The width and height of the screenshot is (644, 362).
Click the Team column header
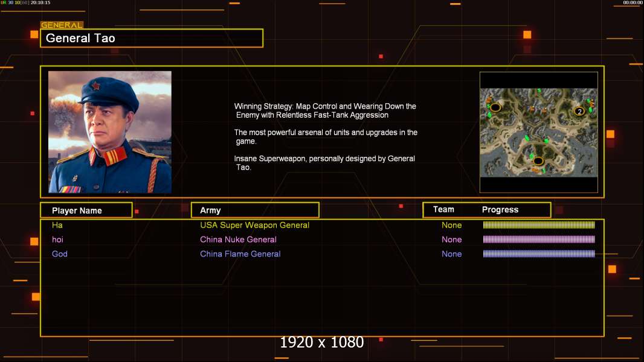click(443, 209)
